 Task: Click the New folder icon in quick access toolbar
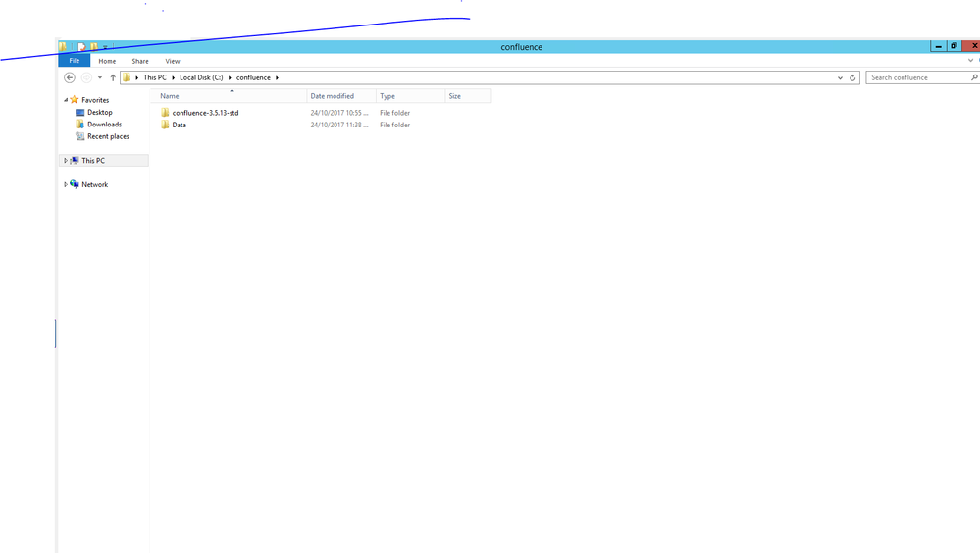tap(94, 47)
